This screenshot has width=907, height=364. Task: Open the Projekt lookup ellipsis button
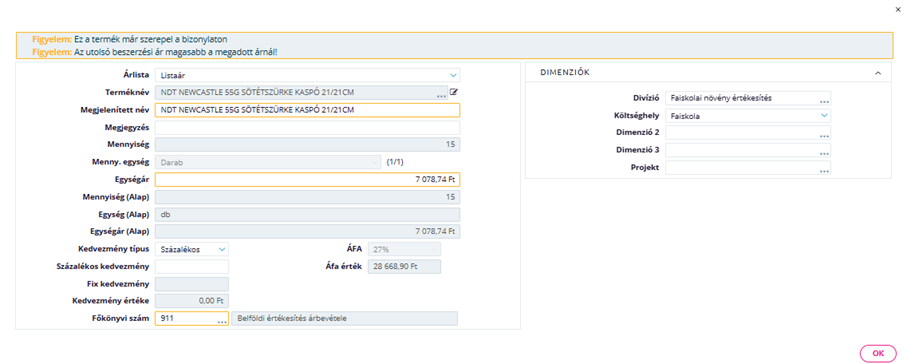click(x=824, y=171)
